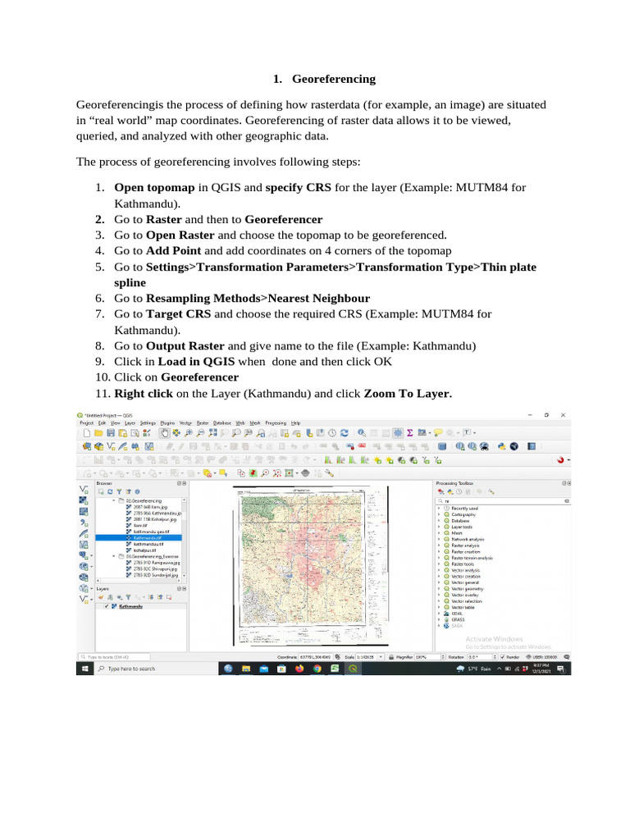Click the Magnifier percentage field
Screen dimensions: 630x840
(430, 657)
